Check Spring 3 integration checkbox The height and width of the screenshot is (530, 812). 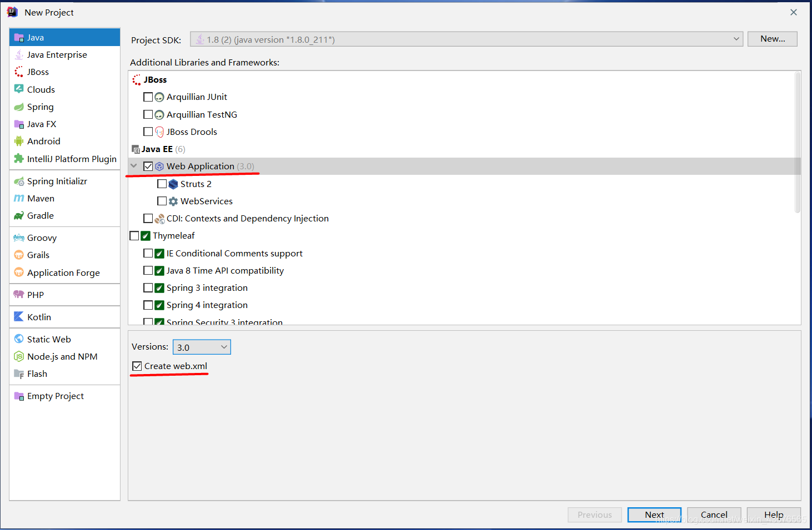click(148, 287)
